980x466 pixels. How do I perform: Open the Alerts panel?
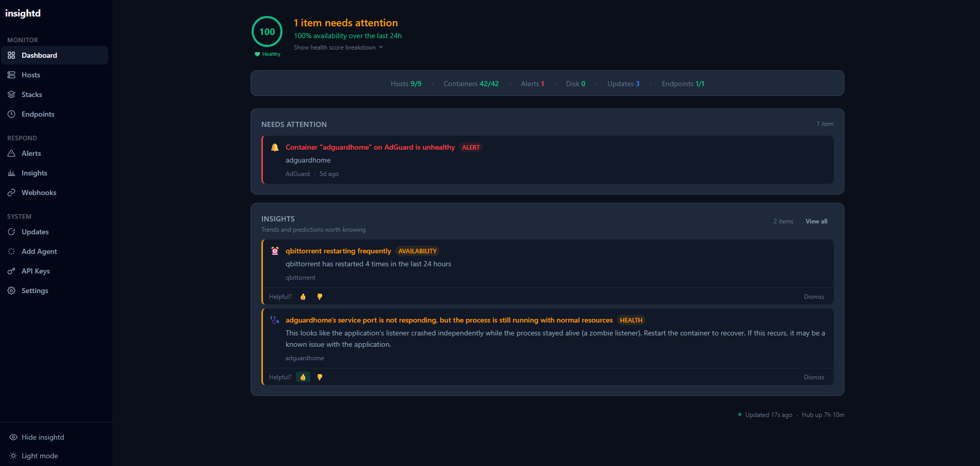coord(31,153)
